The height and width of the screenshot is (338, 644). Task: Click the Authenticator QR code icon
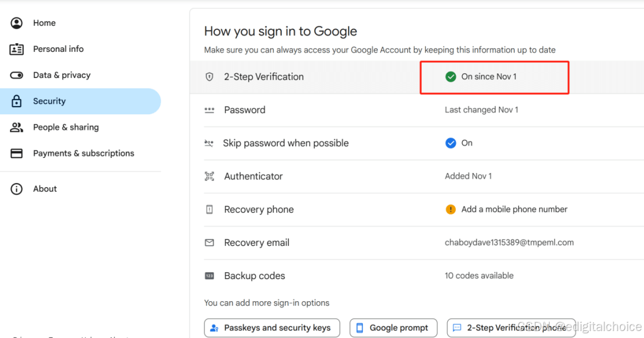click(210, 177)
